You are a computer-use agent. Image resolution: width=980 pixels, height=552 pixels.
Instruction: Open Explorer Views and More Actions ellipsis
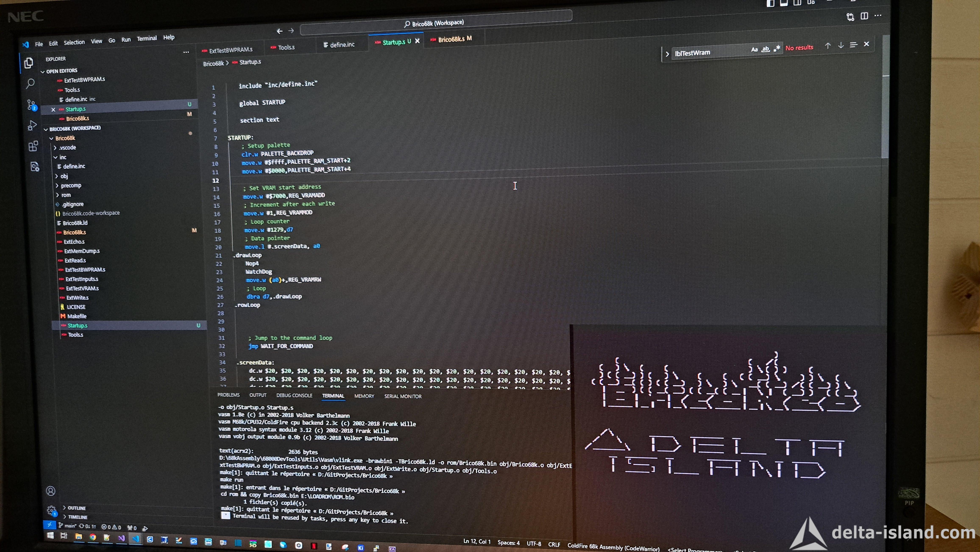(x=186, y=52)
